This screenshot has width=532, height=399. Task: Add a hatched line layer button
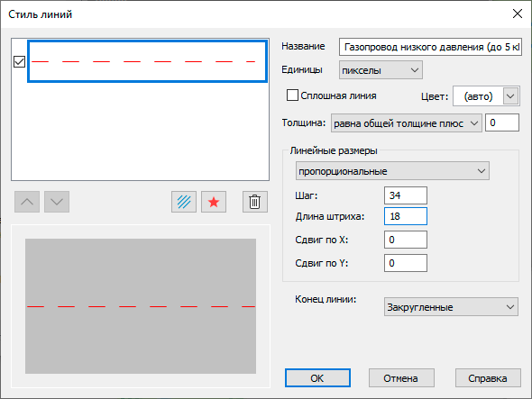184,202
